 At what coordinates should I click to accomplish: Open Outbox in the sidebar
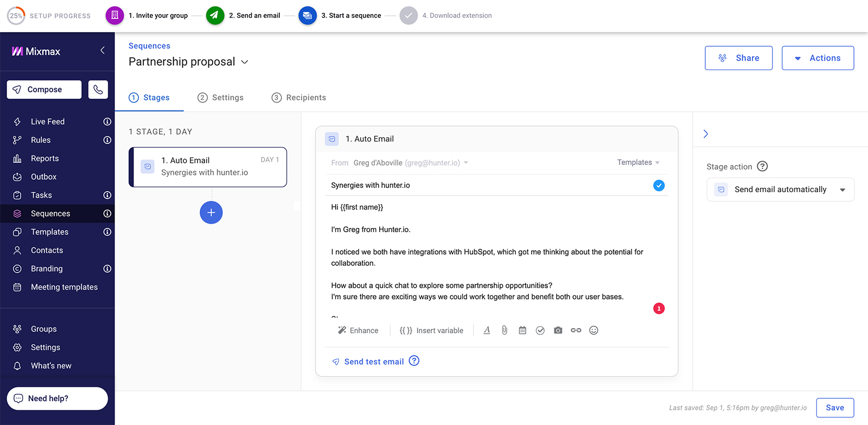tap(44, 177)
